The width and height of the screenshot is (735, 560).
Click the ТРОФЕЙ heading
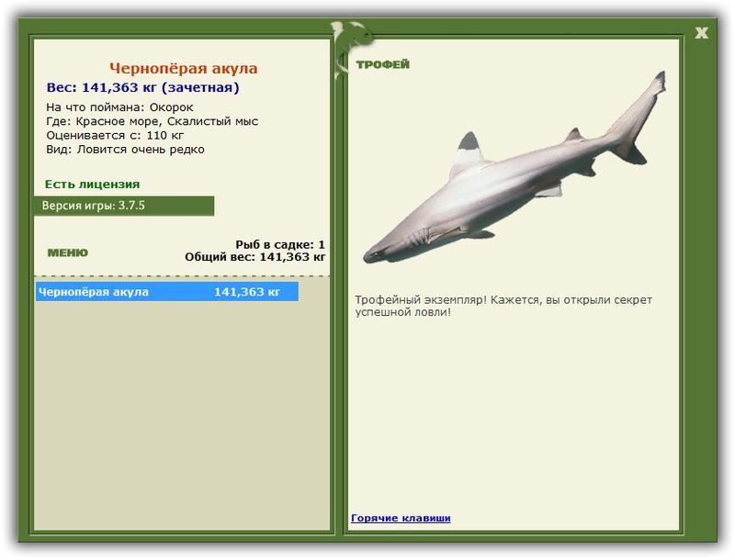pyautogui.click(x=382, y=64)
